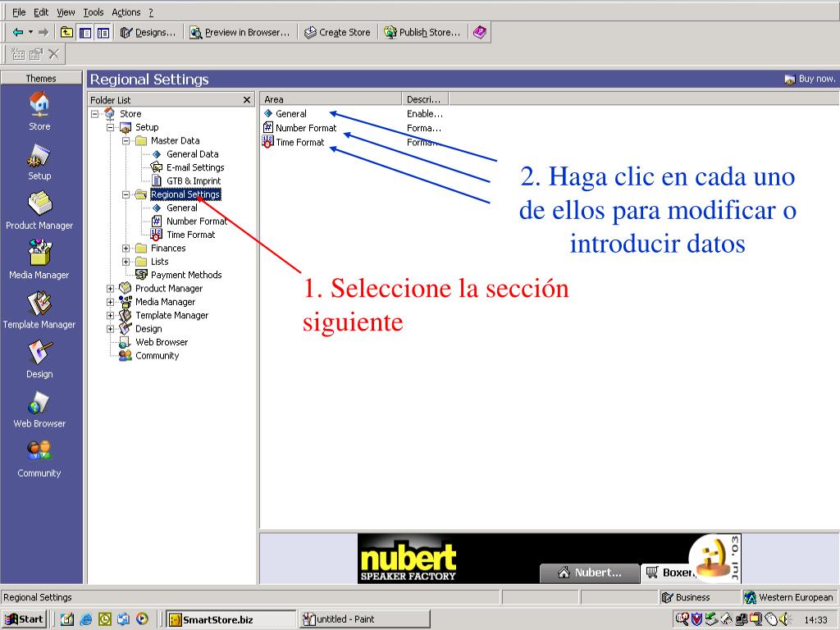
Task: Click the Publish Store… button
Action: tap(422, 33)
